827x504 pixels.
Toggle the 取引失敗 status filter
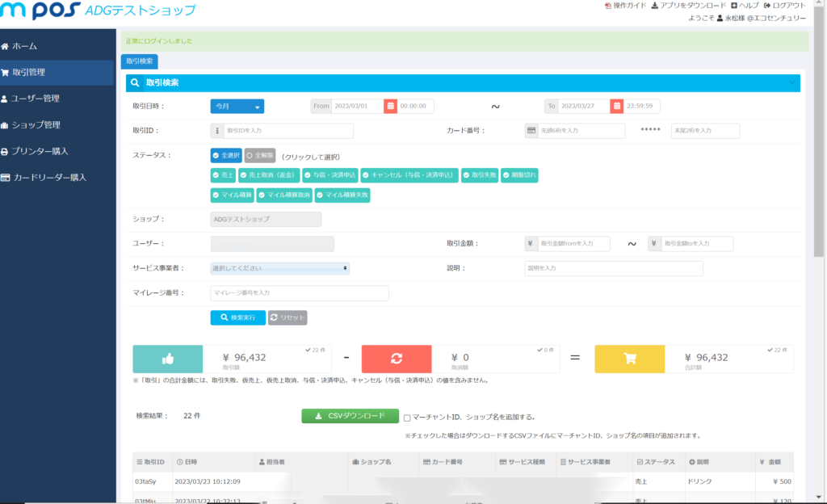pyautogui.click(x=480, y=174)
